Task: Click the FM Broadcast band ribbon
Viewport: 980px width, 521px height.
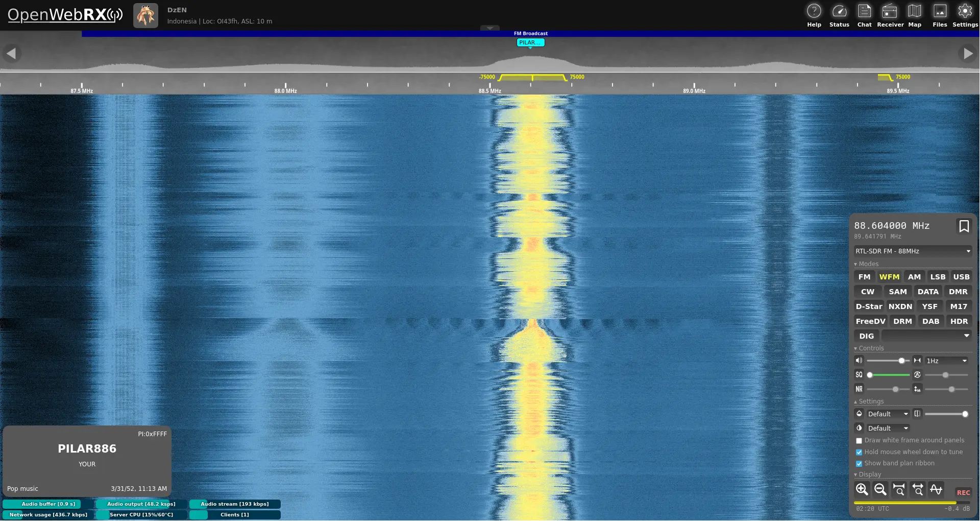Action: coord(530,34)
